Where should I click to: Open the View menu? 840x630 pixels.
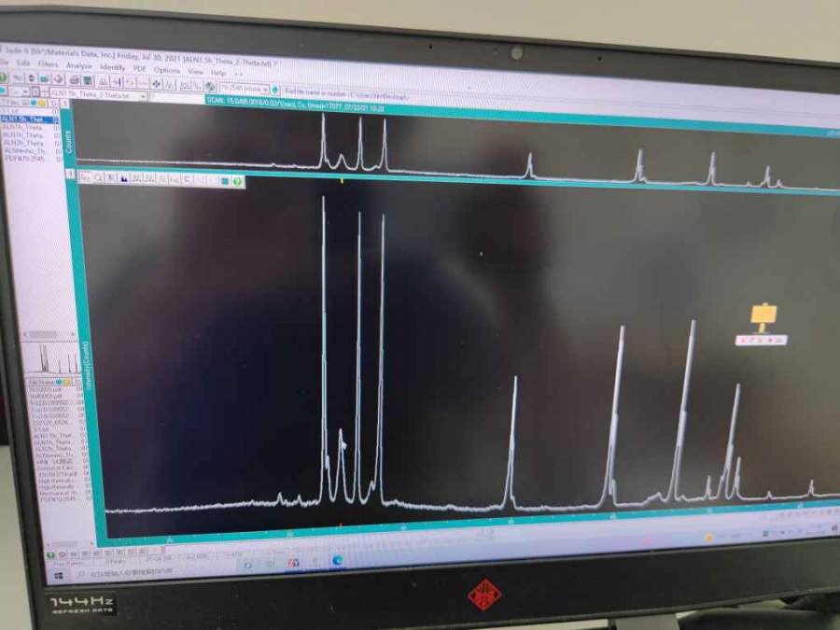(x=196, y=71)
